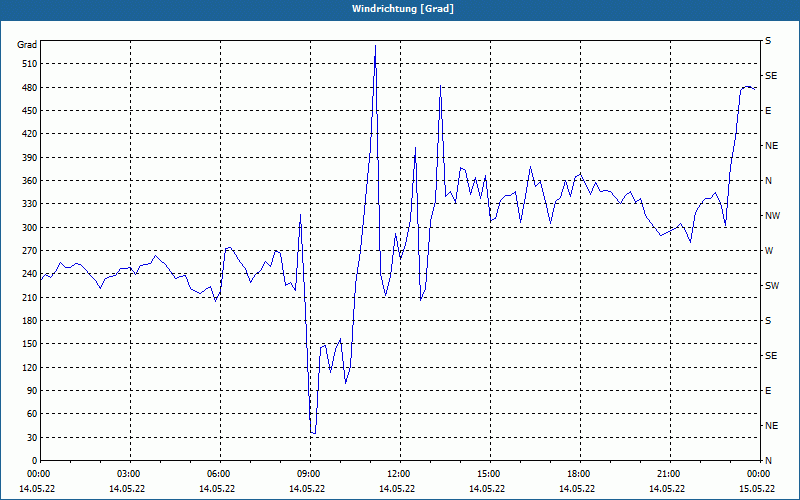Select the 18:00 time label
The image size is (800, 500).
(x=580, y=473)
